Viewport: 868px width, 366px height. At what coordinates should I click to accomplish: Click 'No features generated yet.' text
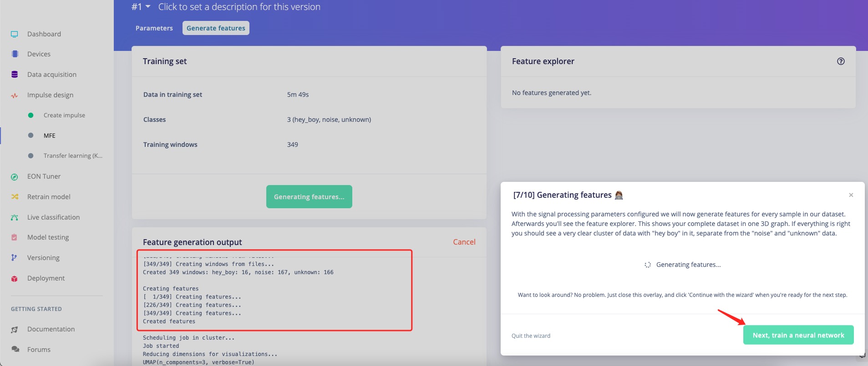552,93
